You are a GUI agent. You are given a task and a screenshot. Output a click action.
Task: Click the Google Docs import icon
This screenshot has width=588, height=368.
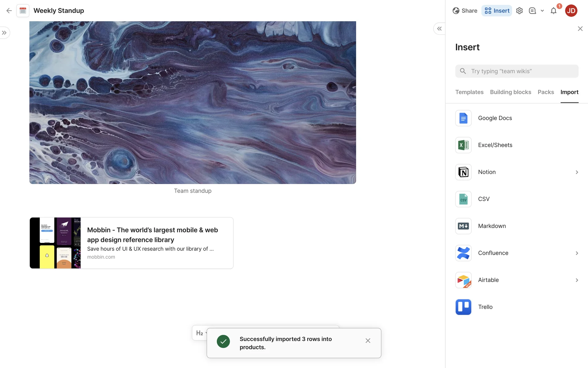pyautogui.click(x=463, y=118)
